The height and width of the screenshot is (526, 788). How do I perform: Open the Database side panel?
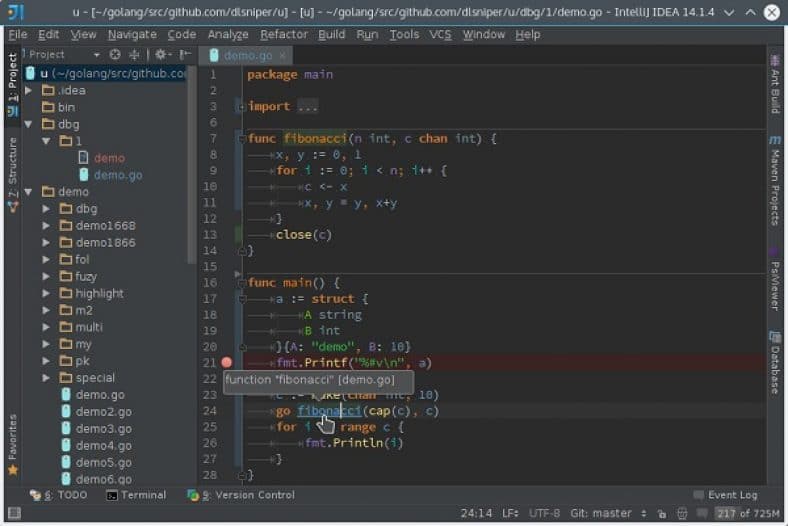point(775,362)
